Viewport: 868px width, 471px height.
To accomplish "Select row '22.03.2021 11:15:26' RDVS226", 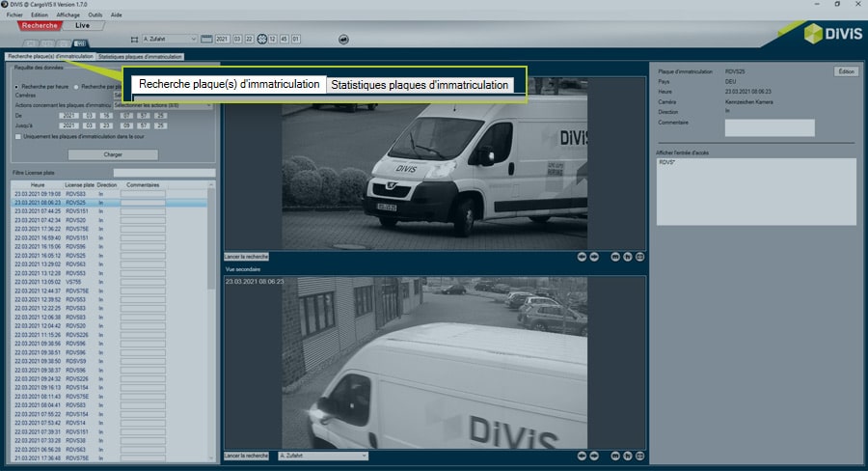I will (x=109, y=335).
